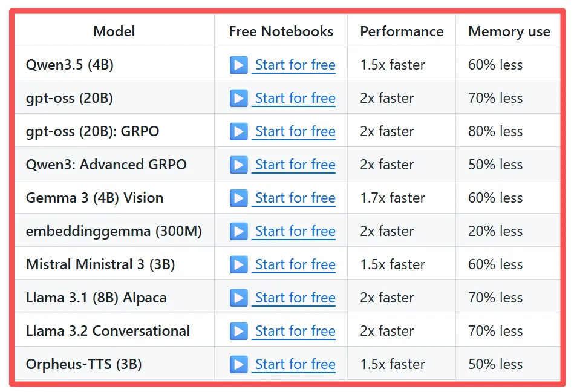Click the Mistral Ministral 3 (3B) play icon
This screenshot has height=392, width=577.
(x=239, y=264)
